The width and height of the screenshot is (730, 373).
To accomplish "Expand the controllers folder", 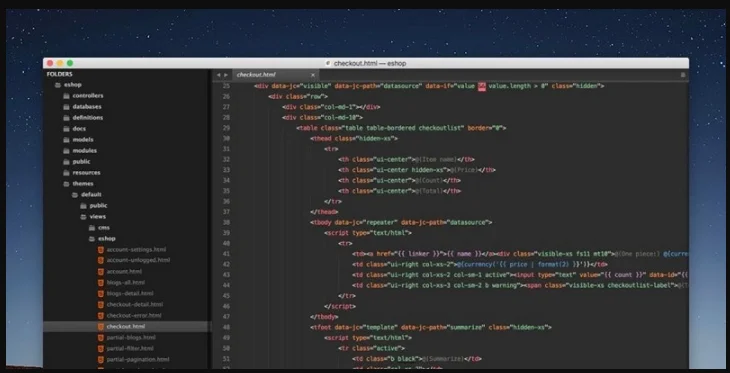I will pos(88,96).
